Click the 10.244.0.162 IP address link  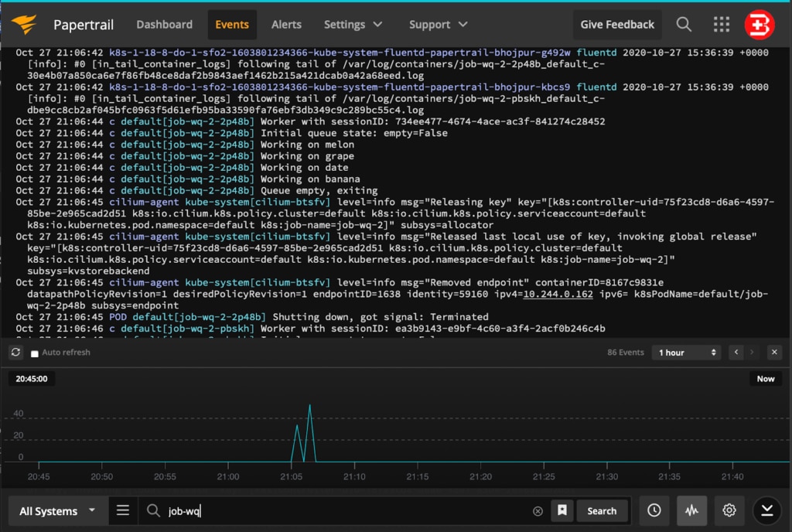coord(558,294)
